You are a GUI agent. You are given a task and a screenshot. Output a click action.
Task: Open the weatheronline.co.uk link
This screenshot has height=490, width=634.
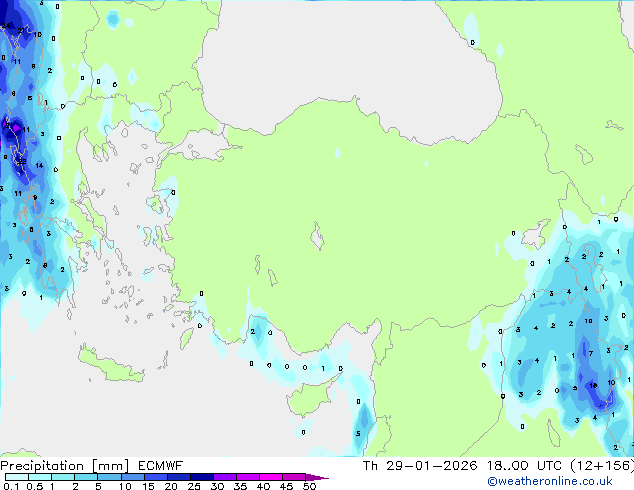tap(550, 481)
